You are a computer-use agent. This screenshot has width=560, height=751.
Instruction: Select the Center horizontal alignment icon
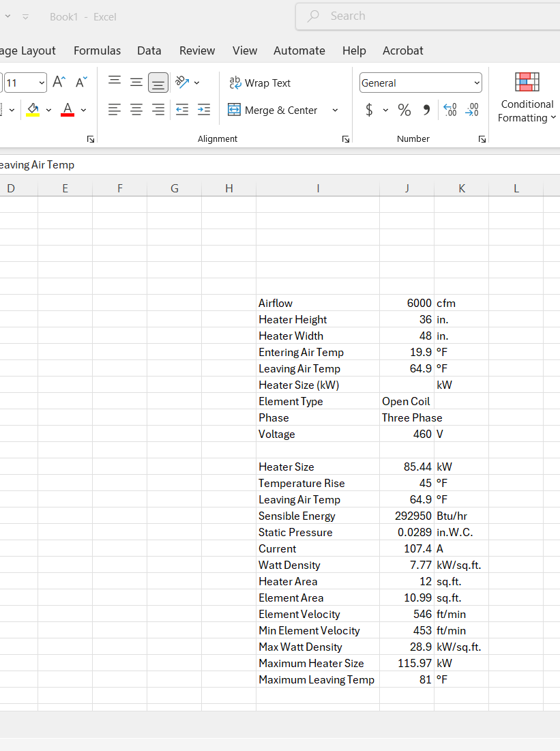[136, 110]
